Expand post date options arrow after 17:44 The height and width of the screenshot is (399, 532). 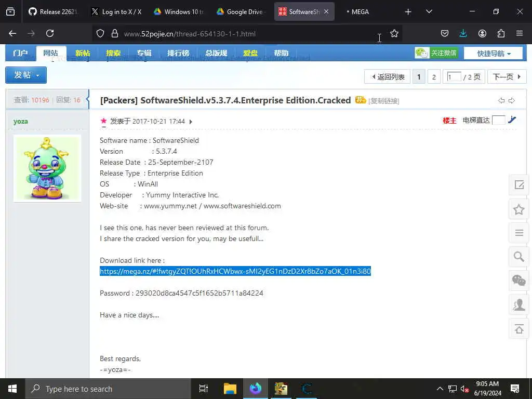(191, 122)
